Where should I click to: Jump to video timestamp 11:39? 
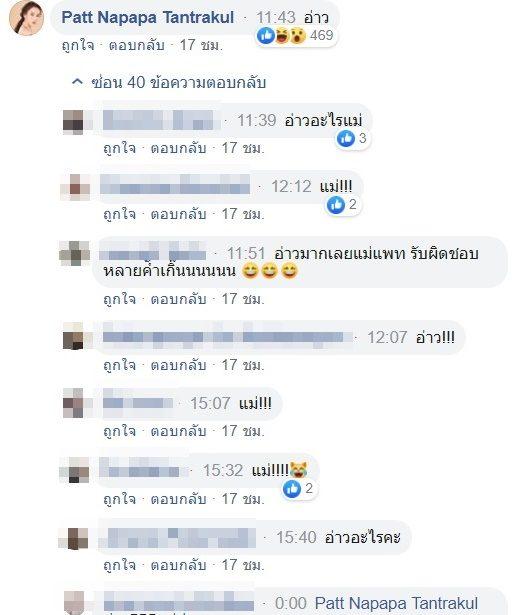257,120
